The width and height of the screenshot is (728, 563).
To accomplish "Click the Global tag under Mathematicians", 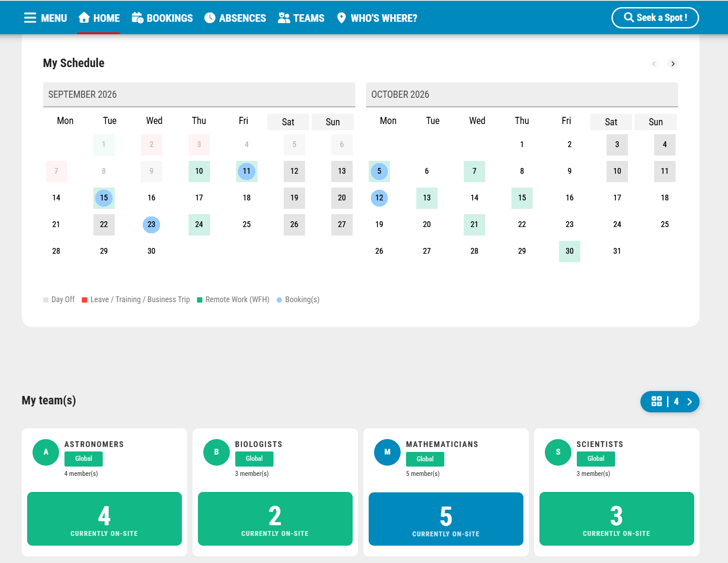I will [425, 459].
